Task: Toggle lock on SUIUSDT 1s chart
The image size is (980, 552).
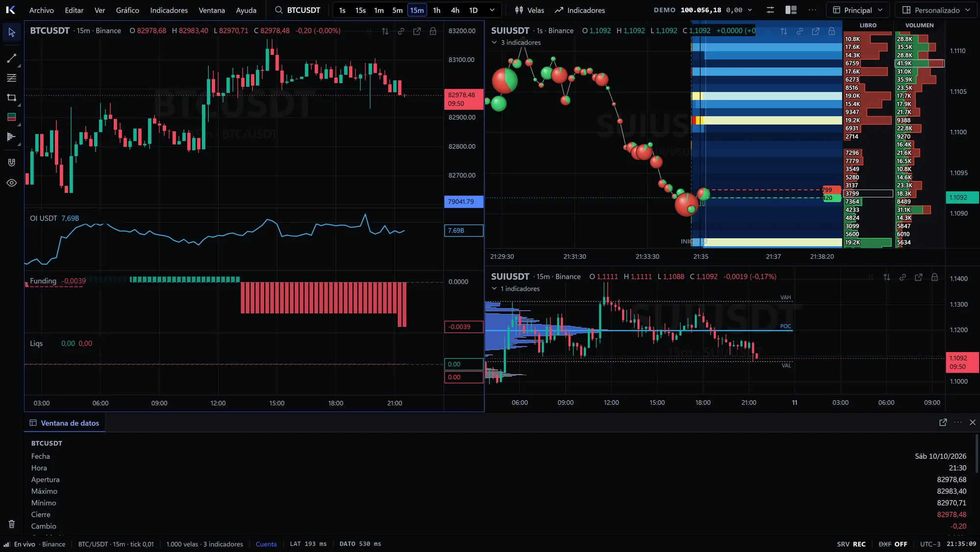Action: pos(832,31)
